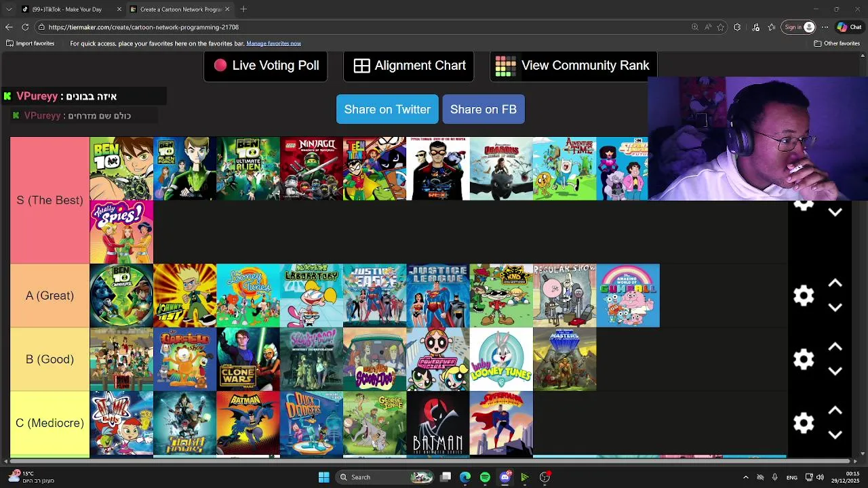
Task: Select the Lego Ninjago thumbnail
Action: click(311, 169)
